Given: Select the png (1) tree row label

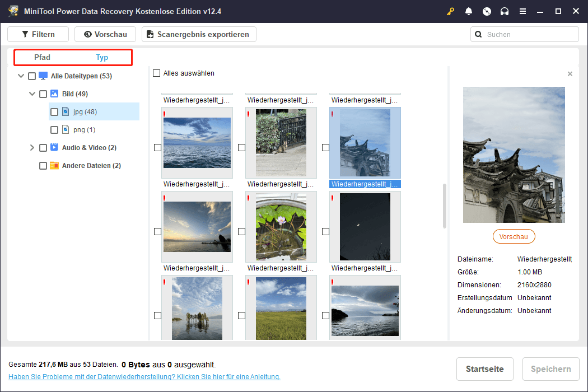Looking at the screenshot, I should tap(85, 130).
